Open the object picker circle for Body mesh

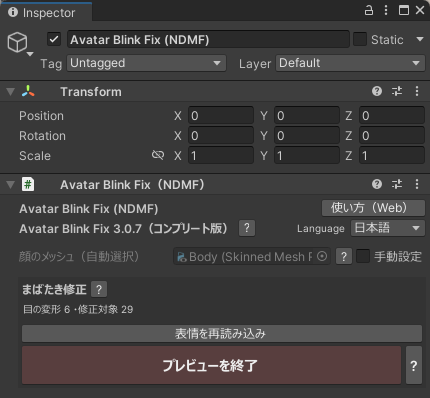(x=322, y=256)
